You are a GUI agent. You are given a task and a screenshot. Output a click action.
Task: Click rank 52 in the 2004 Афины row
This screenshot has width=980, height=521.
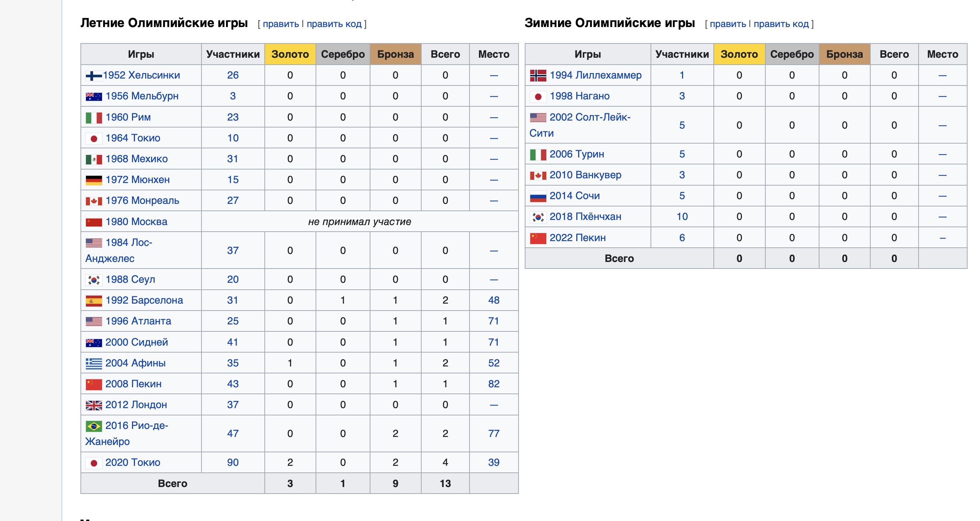[x=494, y=363]
